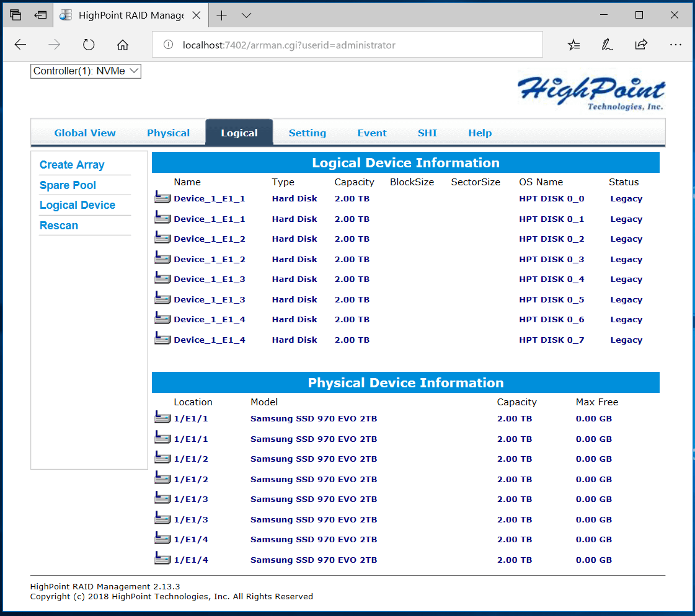
Task: Click the share page icon
Action: [641, 45]
